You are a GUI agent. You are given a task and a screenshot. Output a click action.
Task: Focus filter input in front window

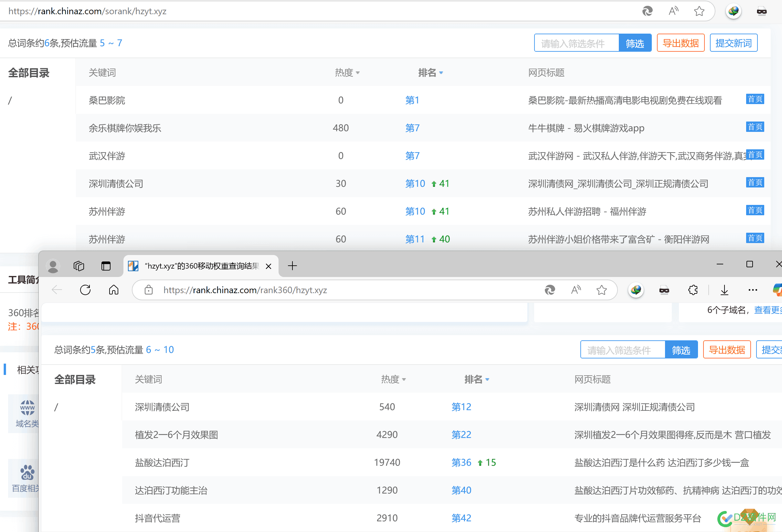coord(623,350)
